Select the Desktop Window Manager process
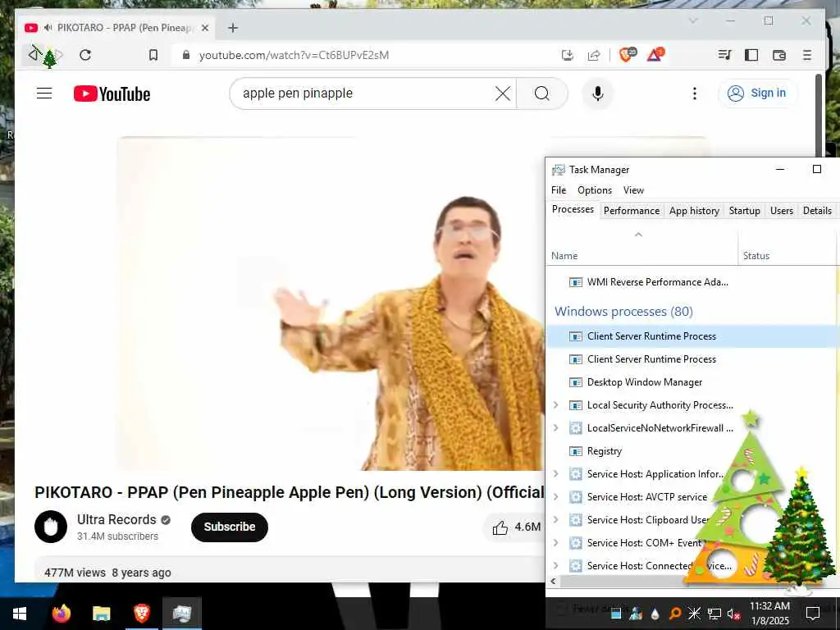Screen dimensions: 840x630 (x=691, y=382)
